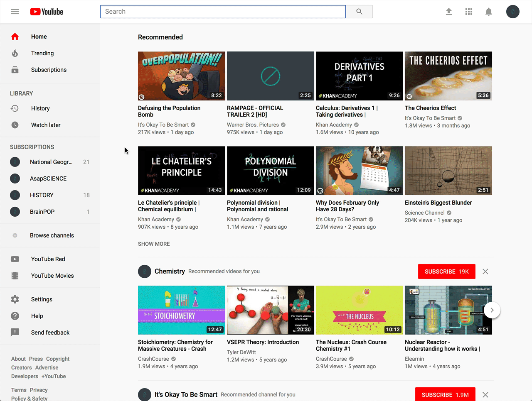532x401 pixels.
Task: Click the Chemistry channel avatar
Action: [x=145, y=271]
